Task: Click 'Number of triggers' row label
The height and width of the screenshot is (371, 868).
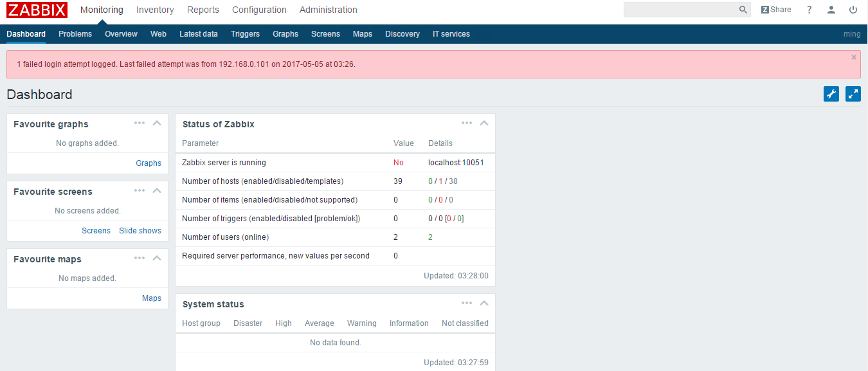Action: [271, 219]
